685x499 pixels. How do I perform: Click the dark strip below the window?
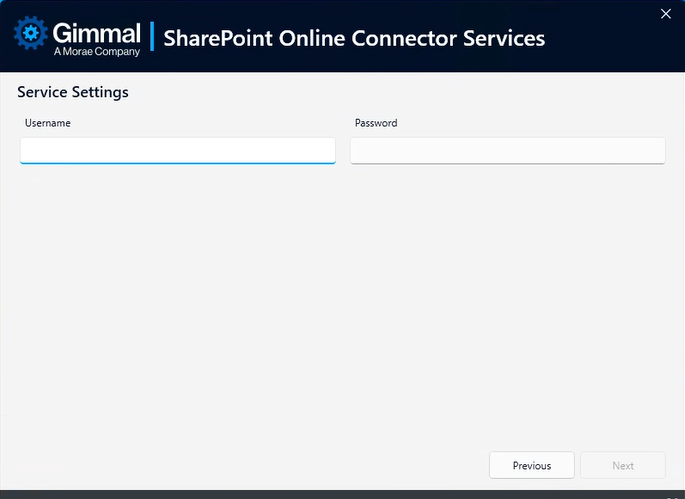[342, 494]
